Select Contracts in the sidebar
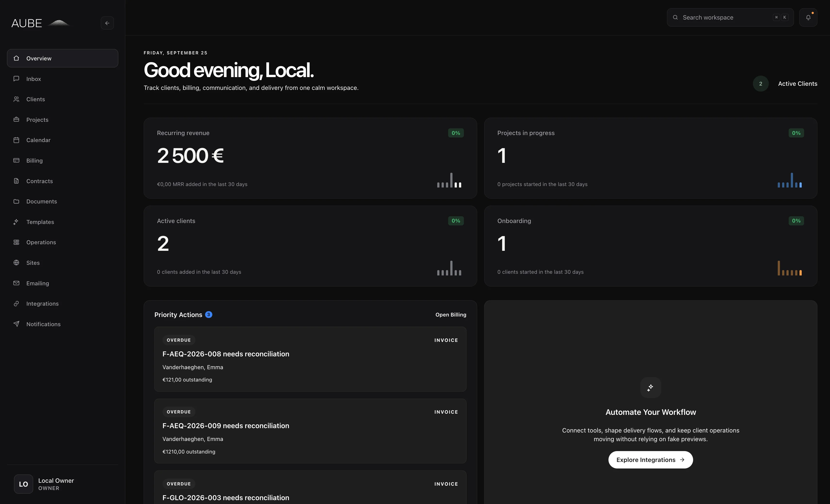Viewport: 830px width, 504px height. [x=63, y=181]
